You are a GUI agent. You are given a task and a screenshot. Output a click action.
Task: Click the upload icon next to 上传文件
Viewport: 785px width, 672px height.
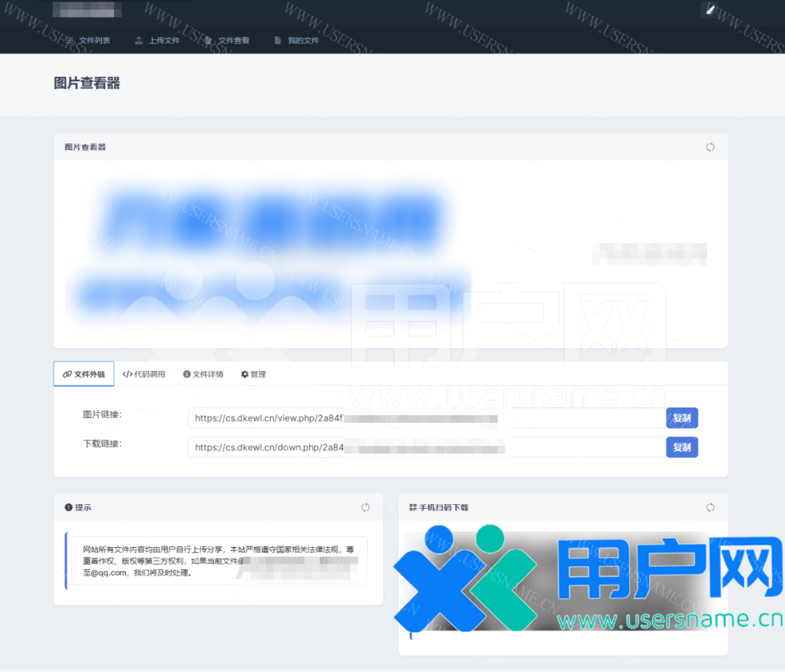(x=139, y=41)
